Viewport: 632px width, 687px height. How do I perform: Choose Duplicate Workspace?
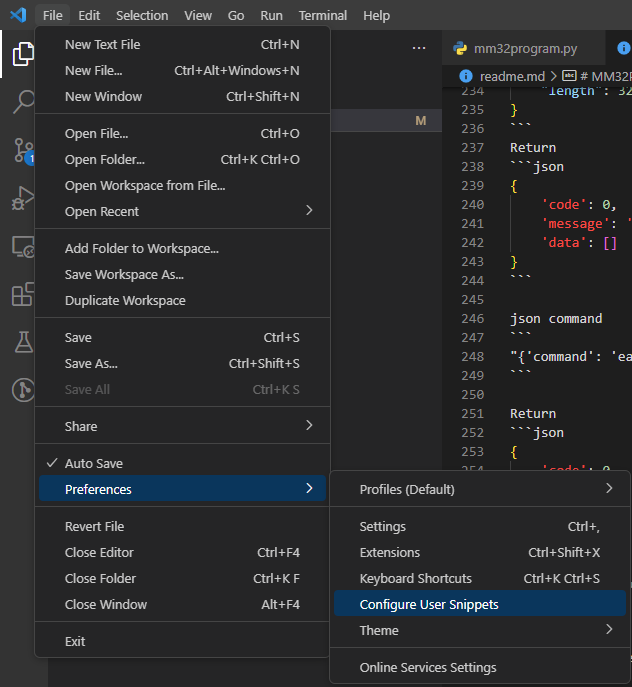click(182, 301)
